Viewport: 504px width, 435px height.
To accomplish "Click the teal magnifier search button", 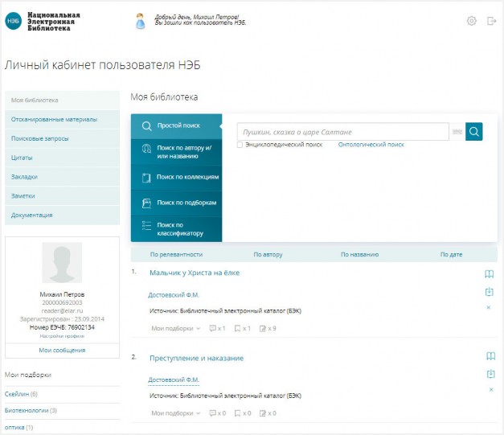I will point(473,132).
